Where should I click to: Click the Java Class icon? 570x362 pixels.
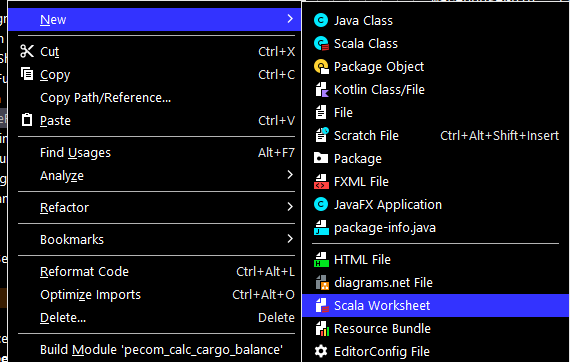point(321,20)
